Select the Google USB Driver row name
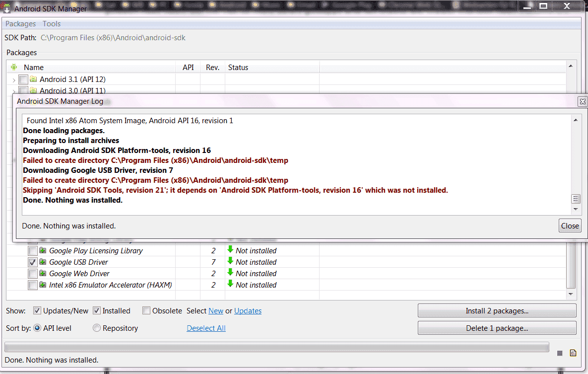The height and width of the screenshot is (374, 588). (78, 262)
